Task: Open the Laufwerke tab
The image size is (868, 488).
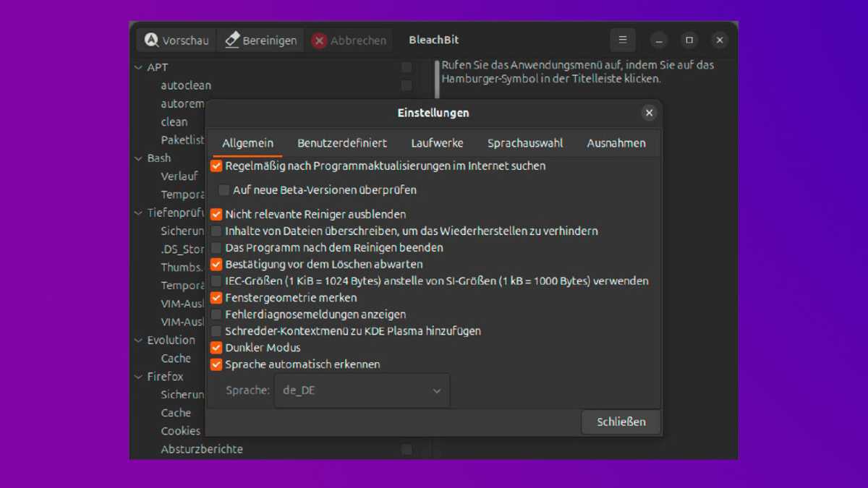Action: [x=437, y=143]
